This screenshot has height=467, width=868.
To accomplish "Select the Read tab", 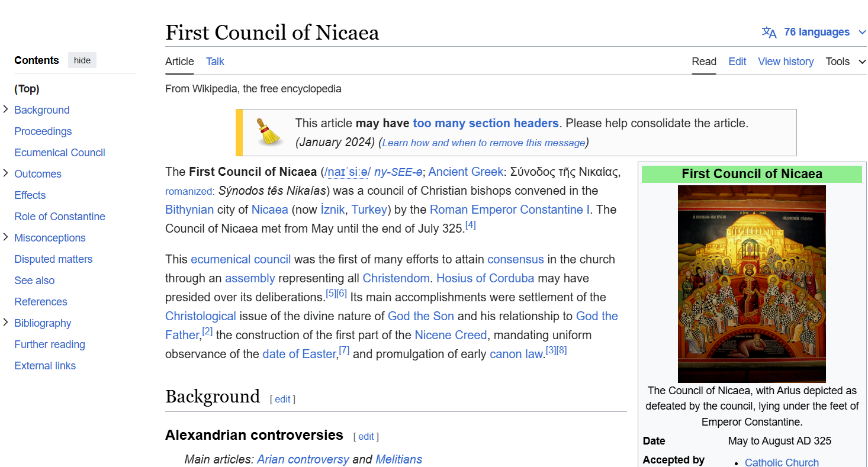I will tap(704, 62).
